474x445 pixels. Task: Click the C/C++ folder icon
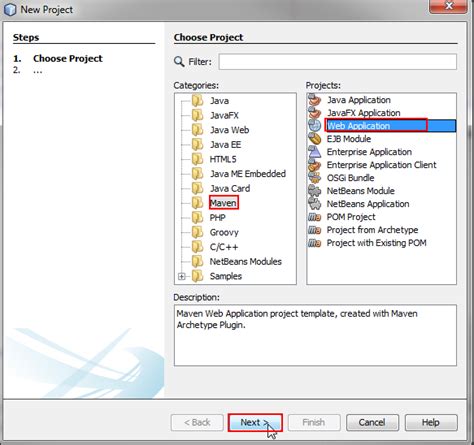(x=198, y=247)
